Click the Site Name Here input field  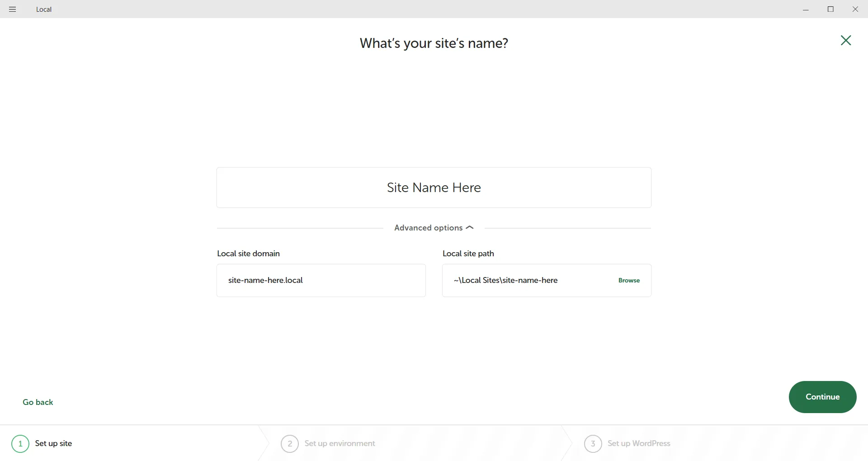434,188
